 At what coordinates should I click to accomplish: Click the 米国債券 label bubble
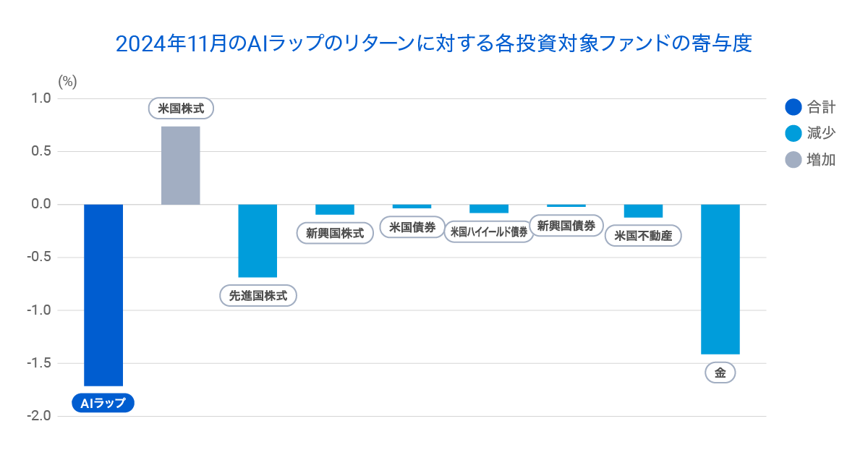point(412,227)
